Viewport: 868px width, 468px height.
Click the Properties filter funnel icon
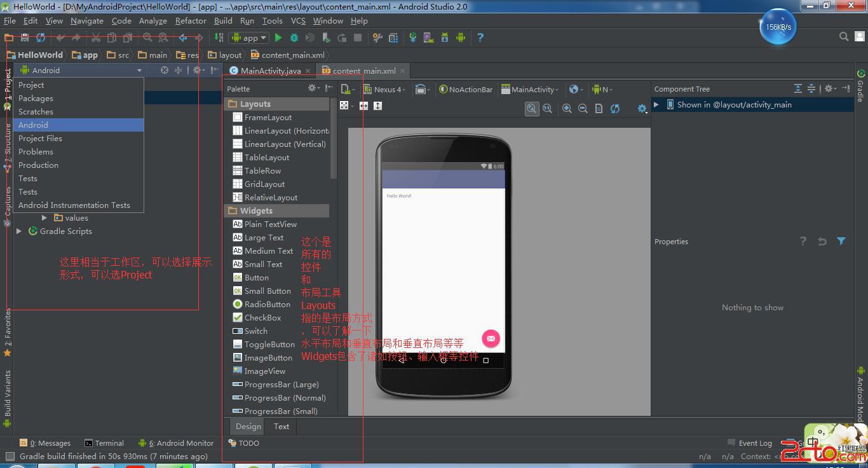click(841, 241)
